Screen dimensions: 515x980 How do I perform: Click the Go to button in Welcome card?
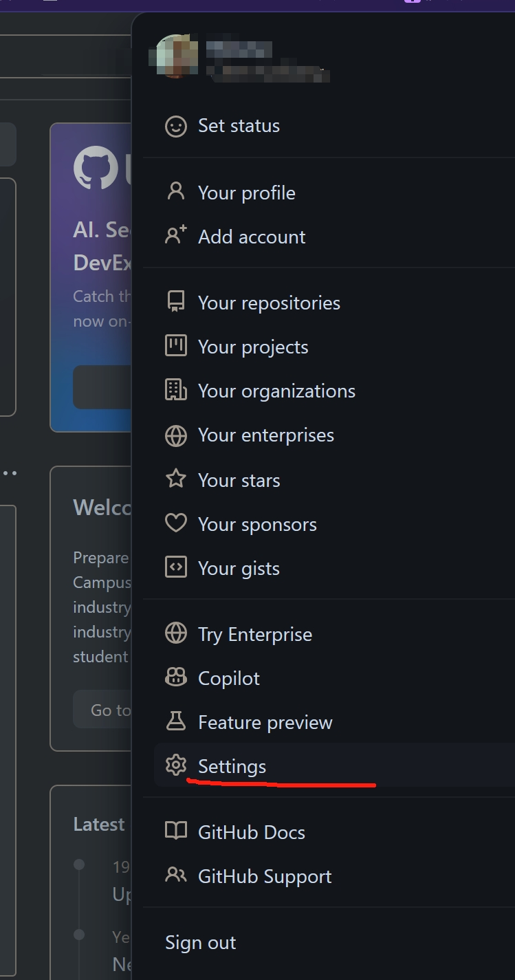point(102,710)
